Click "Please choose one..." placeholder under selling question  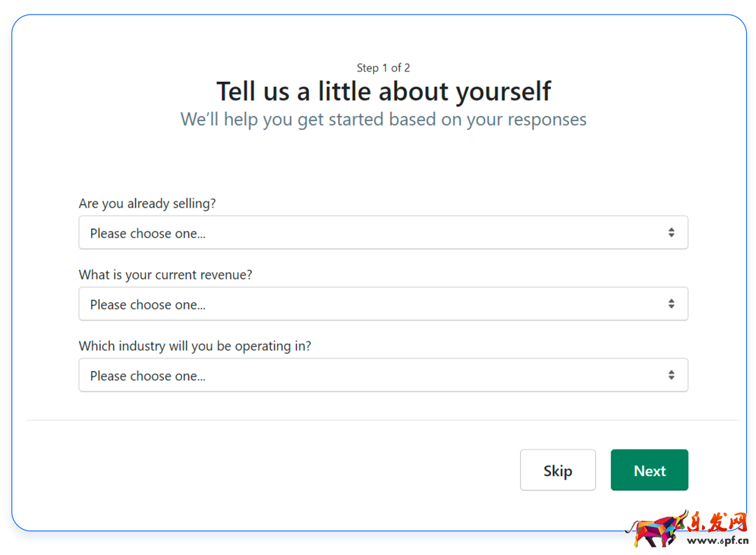(x=148, y=234)
